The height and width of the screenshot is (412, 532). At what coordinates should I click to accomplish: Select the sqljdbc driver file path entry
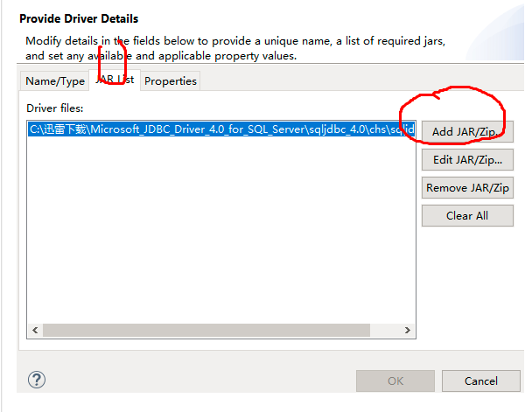(x=219, y=130)
